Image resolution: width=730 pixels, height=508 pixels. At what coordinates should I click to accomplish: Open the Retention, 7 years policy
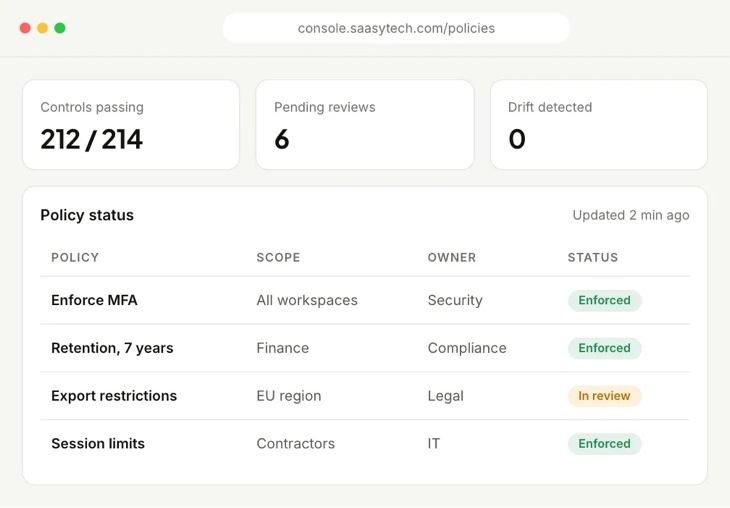click(112, 348)
